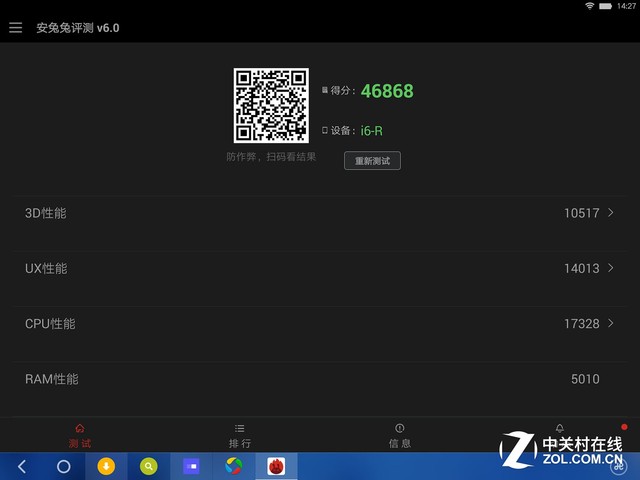Switch to the 排行 ranking tab
640x480 pixels.
[240, 435]
